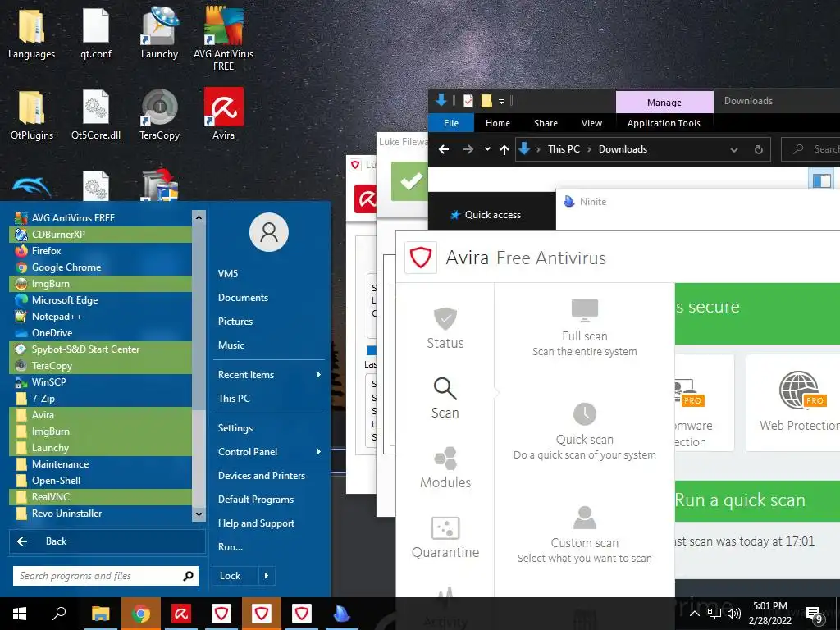Select the qt.conf file on desktop
The height and width of the screenshot is (630, 840).
pos(96,32)
